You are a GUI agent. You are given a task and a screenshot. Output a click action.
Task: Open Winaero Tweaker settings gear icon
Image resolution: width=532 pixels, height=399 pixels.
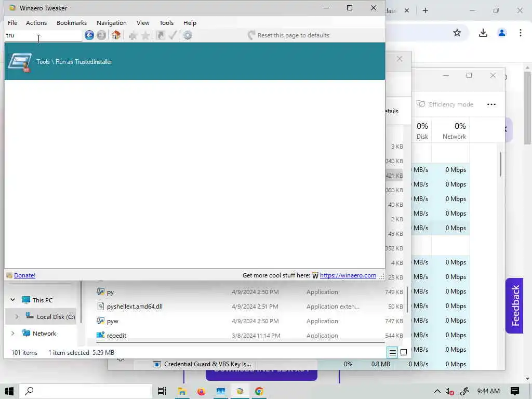(x=188, y=35)
